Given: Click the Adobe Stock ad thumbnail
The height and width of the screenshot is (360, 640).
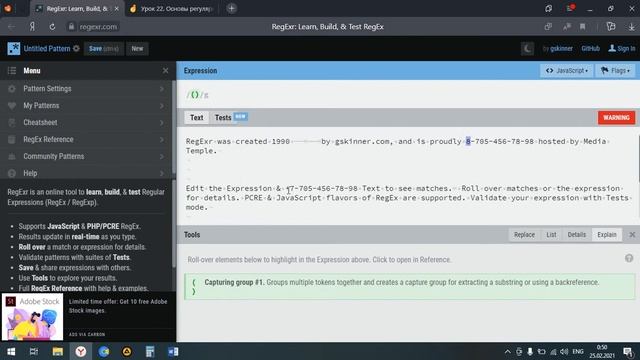Looking at the screenshot, I should point(33,317).
